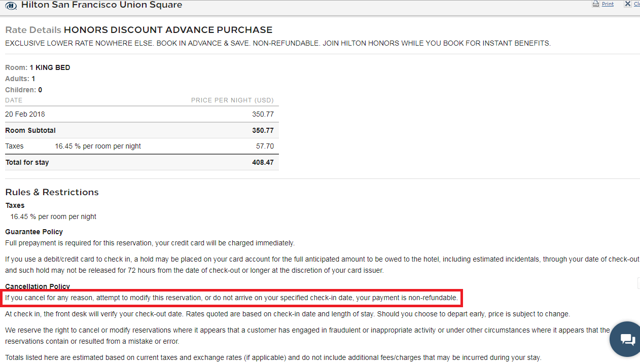
Task: Click the 1 KING BED room label
Action: (50, 67)
